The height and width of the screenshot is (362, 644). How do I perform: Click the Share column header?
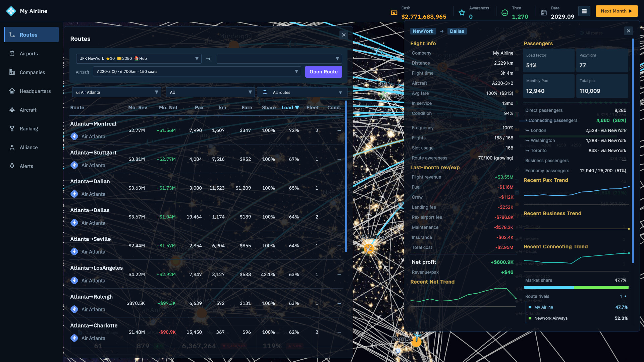point(269,108)
